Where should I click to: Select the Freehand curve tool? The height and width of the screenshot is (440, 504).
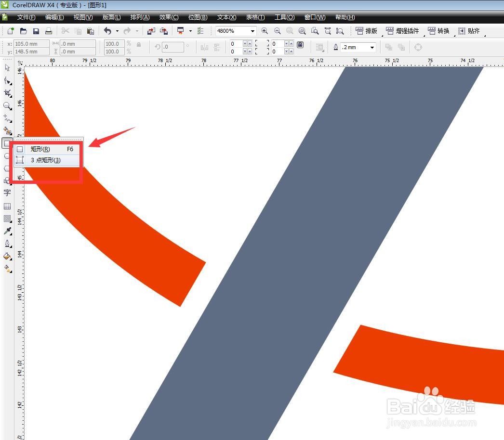coord(7,118)
